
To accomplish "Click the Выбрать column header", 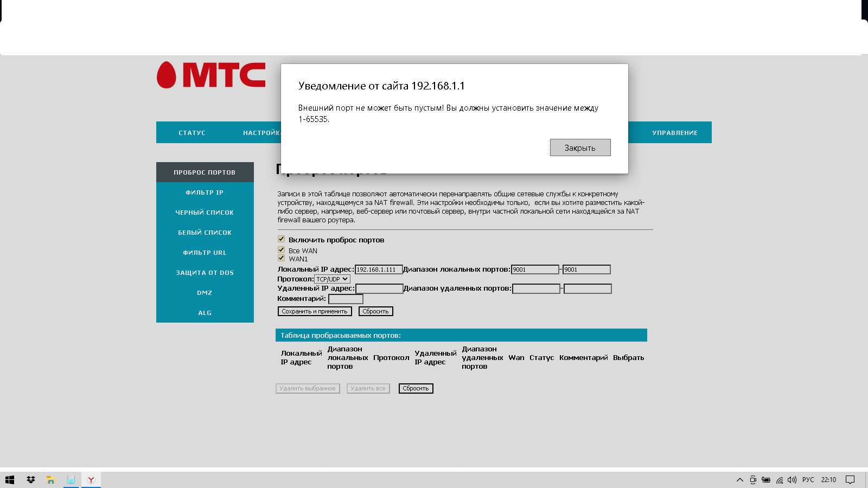I will coord(629,358).
